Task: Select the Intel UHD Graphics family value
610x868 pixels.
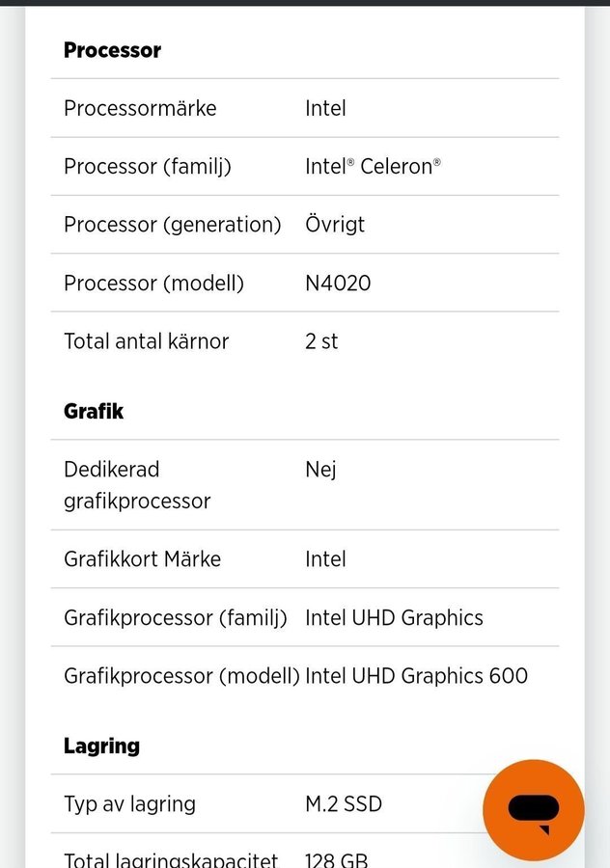Action: (x=394, y=618)
